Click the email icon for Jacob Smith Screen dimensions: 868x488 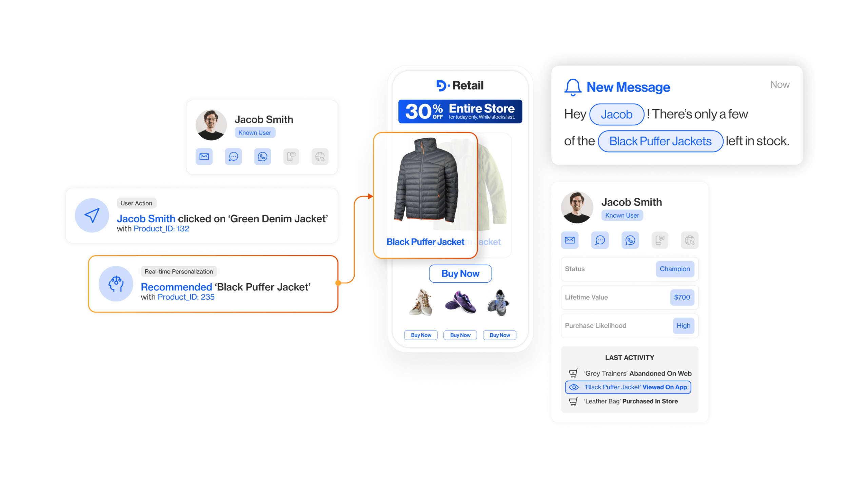point(206,156)
